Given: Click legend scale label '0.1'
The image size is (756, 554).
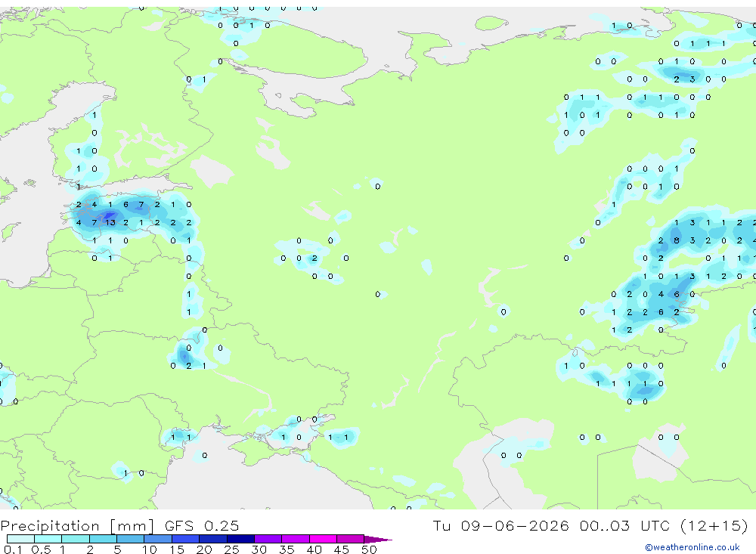Looking at the screenshot, I should click(x=13, y=549).
